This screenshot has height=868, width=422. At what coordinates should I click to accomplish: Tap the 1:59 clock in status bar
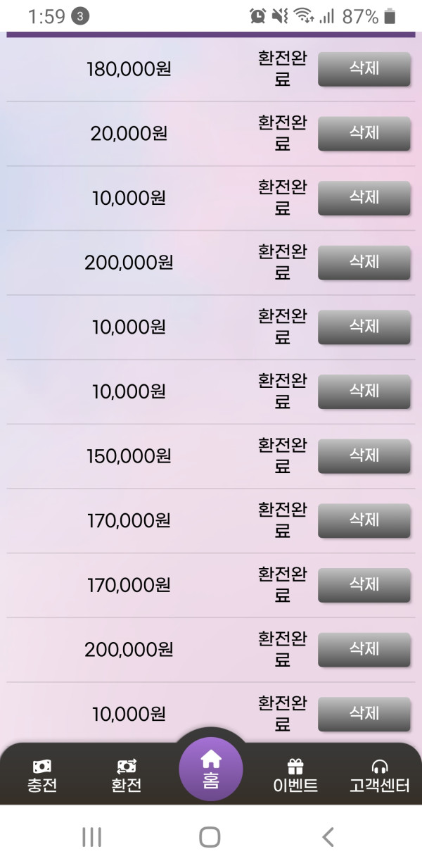click(46, 17)
